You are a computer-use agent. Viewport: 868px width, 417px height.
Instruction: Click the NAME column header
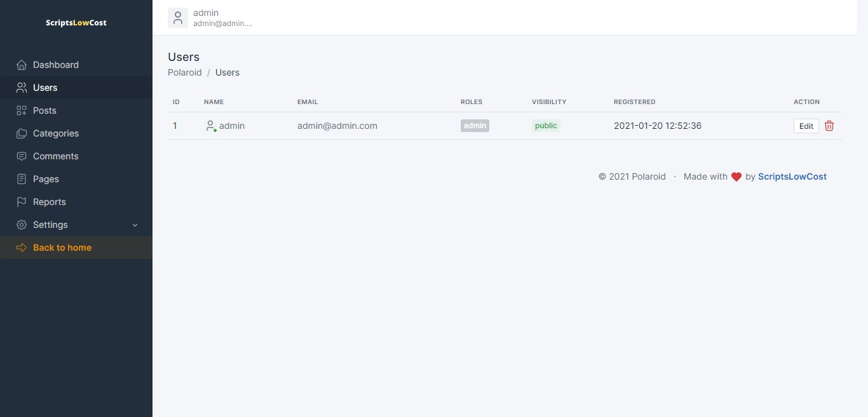pyautogui.click(x=214, y=102)
